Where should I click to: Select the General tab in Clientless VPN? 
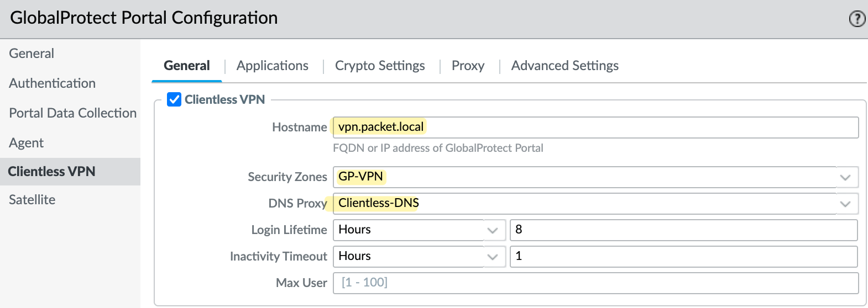click(187, 66)
